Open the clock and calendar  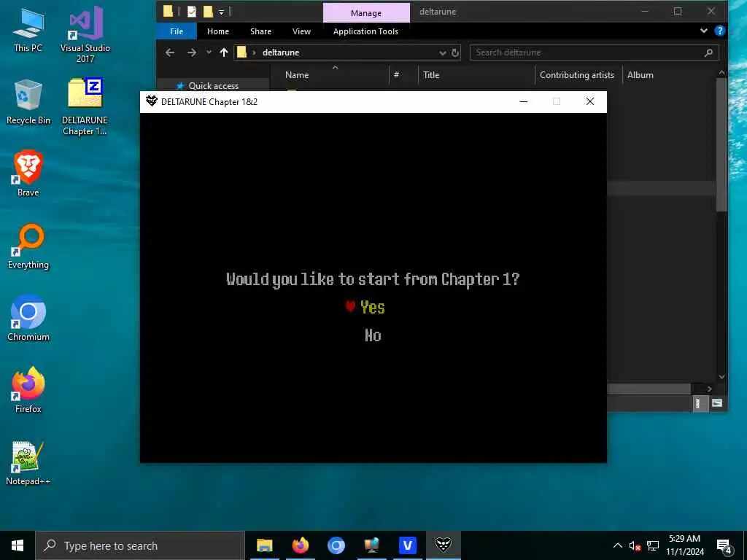[x=684, y=545]
